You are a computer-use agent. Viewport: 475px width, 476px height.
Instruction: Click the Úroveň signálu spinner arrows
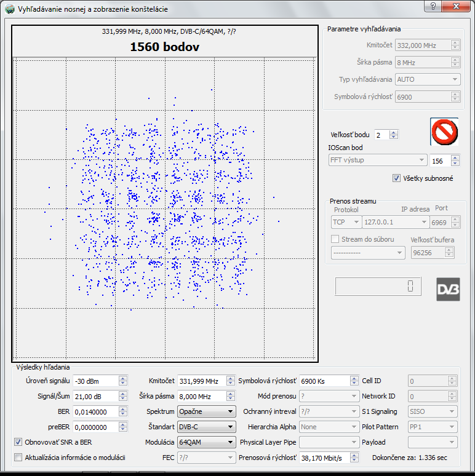[122, 381]
